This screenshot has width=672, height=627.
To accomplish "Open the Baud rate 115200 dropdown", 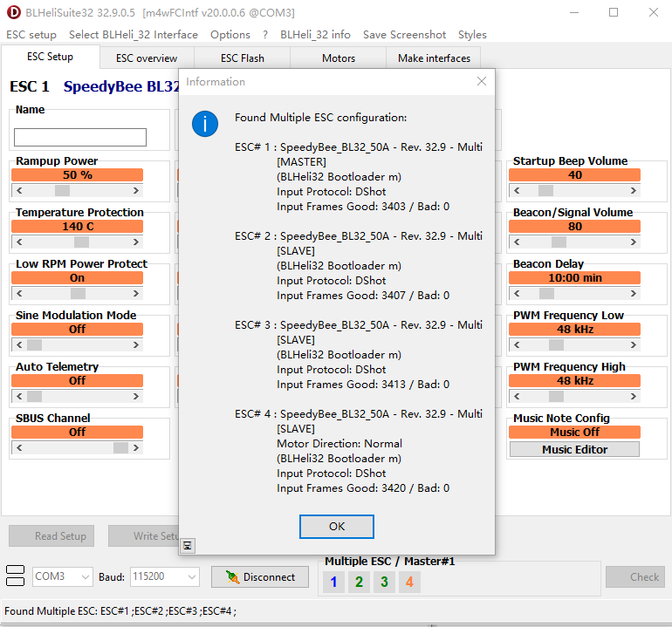I will coord(165,576).
